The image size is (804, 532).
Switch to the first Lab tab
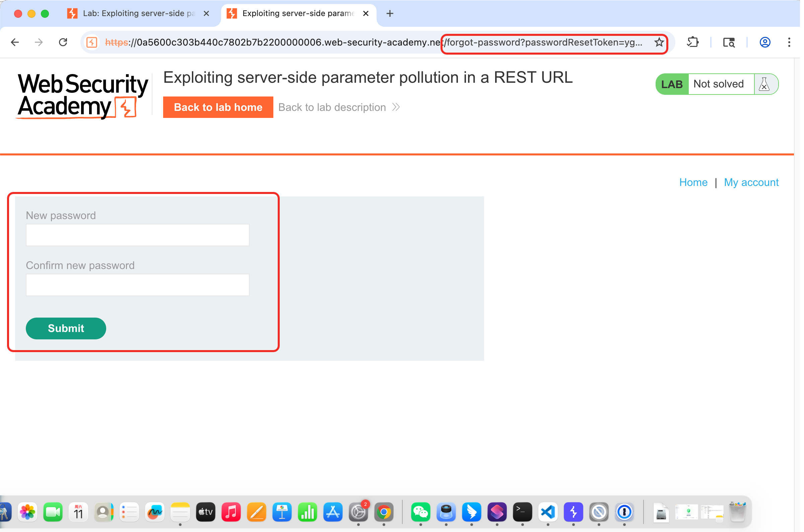coord(136,14)
